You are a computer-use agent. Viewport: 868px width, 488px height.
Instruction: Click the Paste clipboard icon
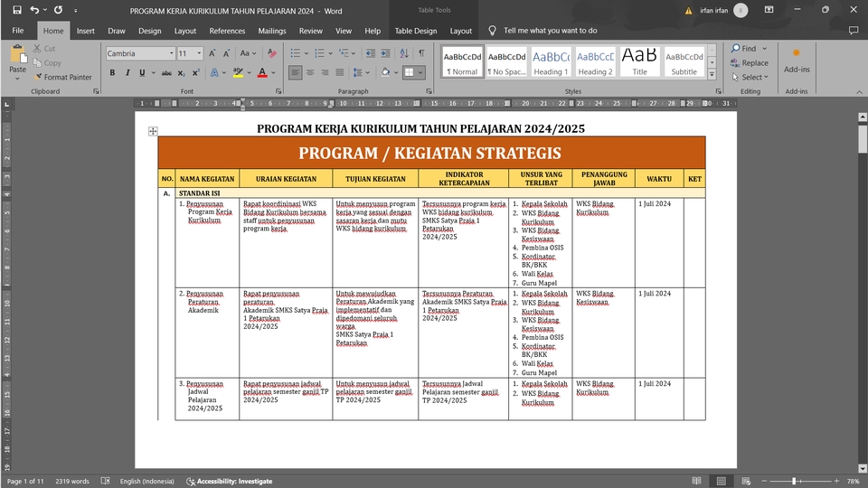(x=18, y=54)
